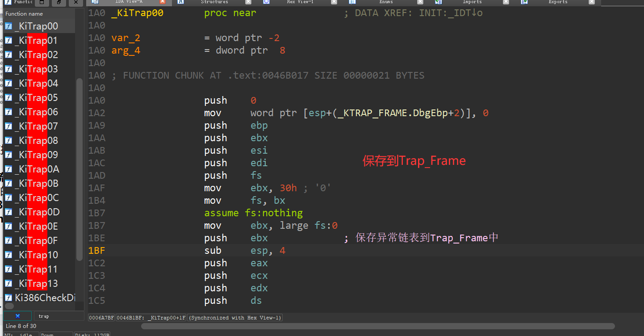This screenshot has height=336, width=644.
Task: Click the 保存异常链表到Trap_Frame中 comment
Action: pyautogui.click(x=427, y=238)
